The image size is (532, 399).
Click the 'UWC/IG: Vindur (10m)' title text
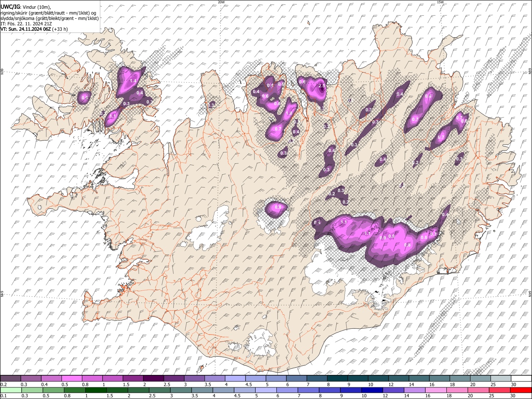tap(25, 7)
